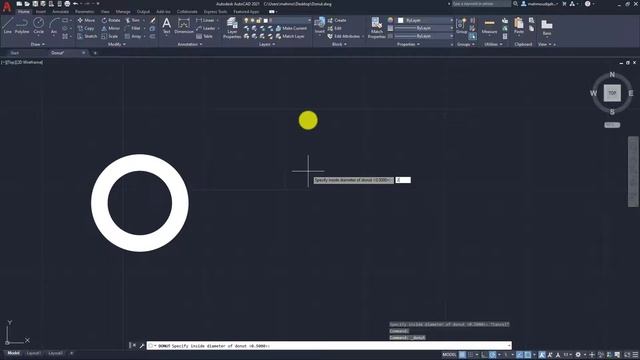Image resolution: width=640 pixels, height=360 pixels.
Task: Click Create block
Action: point(337,20)
